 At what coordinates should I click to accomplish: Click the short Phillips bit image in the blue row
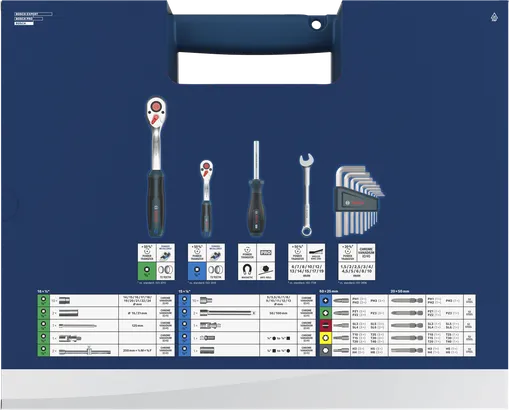pos(341,300)
